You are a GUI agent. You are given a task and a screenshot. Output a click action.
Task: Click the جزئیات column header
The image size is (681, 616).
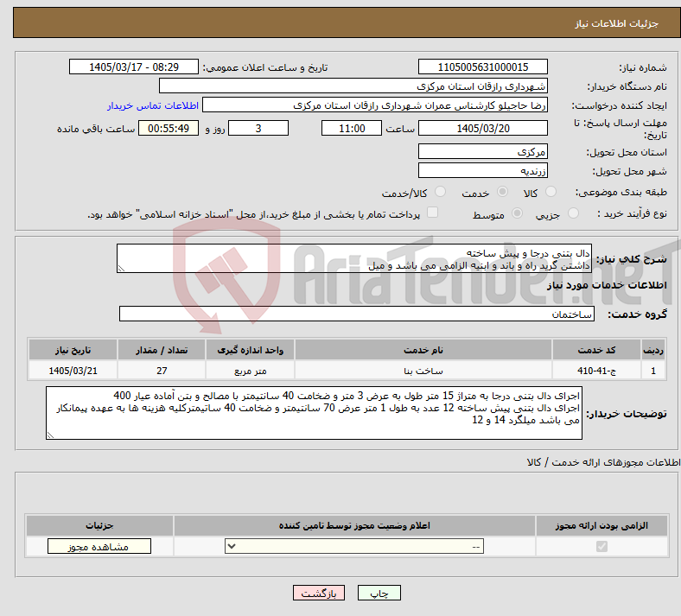click(x=99, y=525)
